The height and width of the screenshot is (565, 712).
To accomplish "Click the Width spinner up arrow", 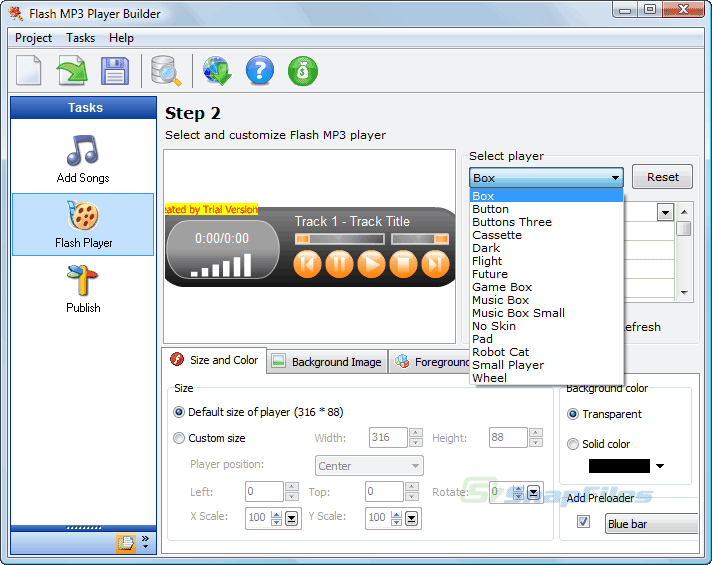I will tap(416, 432).
